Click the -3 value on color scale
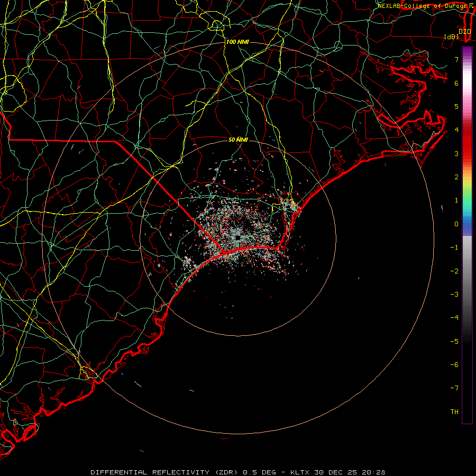The image size is (476, 476). (454, 295)
